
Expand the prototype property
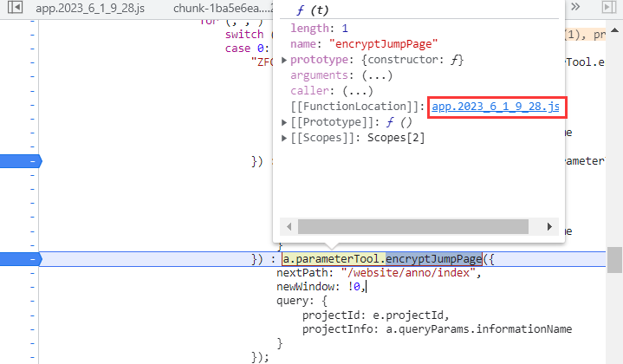click(285, 60)
